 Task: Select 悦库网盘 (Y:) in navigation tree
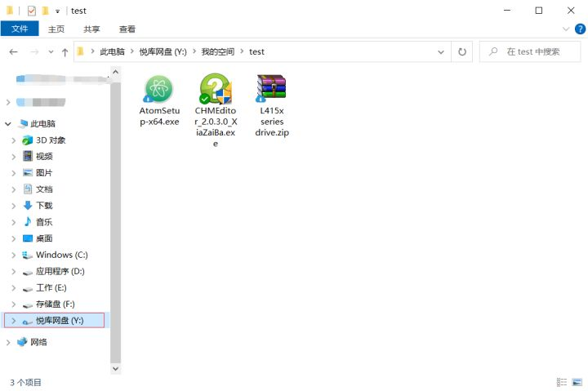point(60,321)
